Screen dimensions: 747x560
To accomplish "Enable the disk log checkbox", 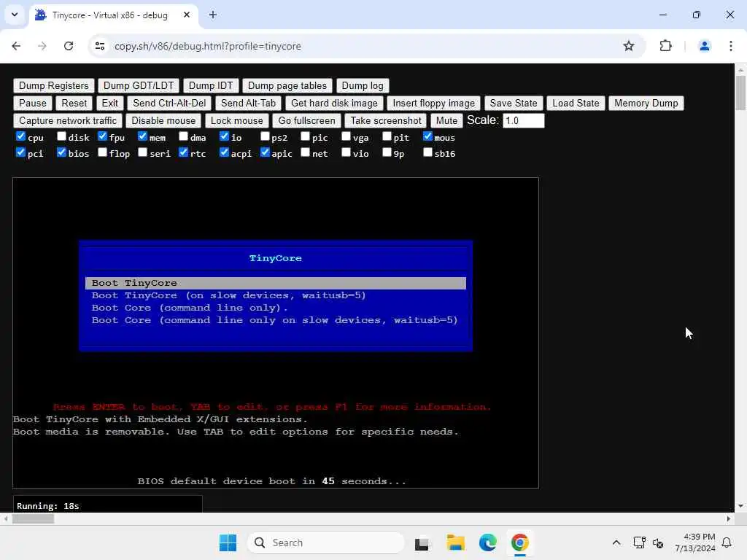I will click(x=61, y=136).
